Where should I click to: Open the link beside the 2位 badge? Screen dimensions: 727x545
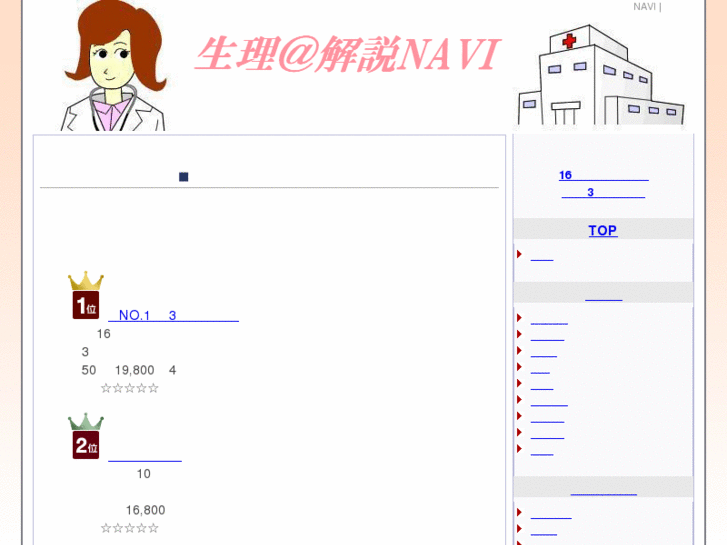145,456
